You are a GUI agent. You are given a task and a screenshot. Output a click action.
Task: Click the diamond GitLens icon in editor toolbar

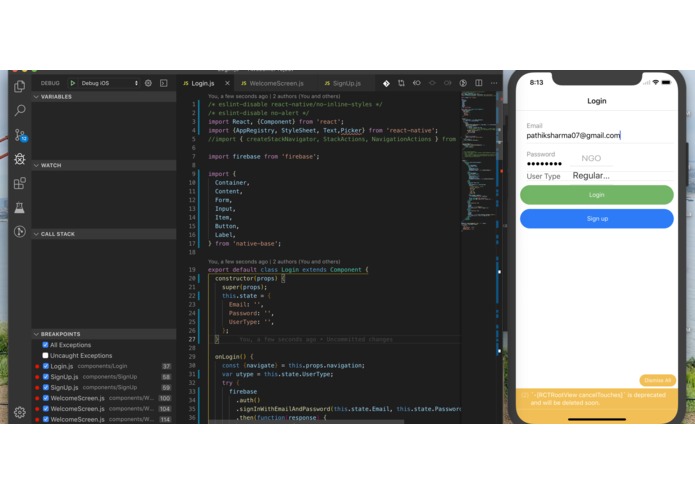[386, 83]
